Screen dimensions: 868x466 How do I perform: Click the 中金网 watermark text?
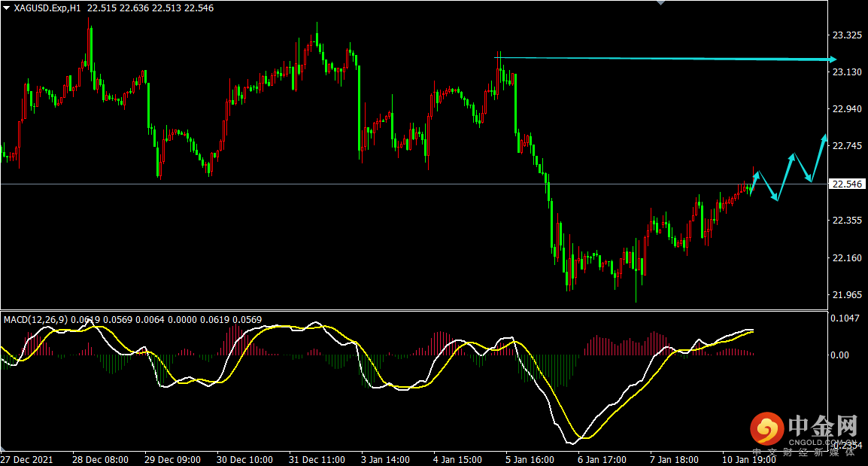[x=823, y=427]
